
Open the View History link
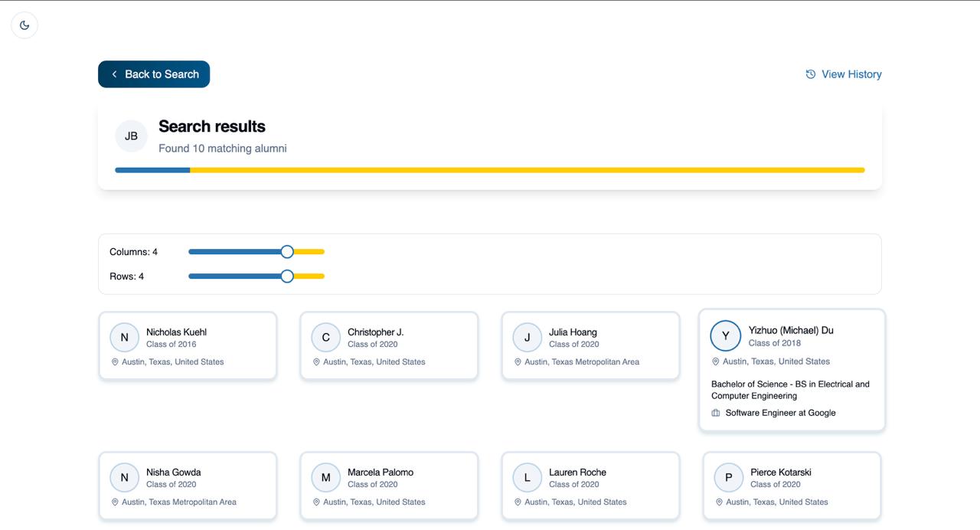click(844, 74)
